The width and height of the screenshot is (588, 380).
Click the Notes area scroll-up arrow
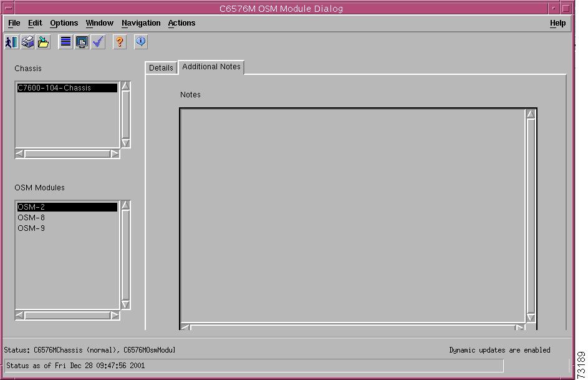[x=531, y=114]
